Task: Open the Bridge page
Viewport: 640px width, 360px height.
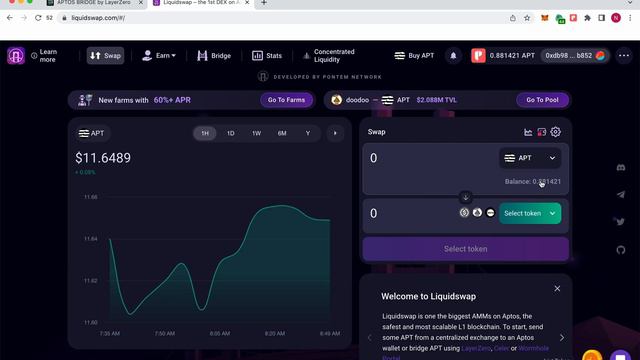Action: (x=214, y=56)
